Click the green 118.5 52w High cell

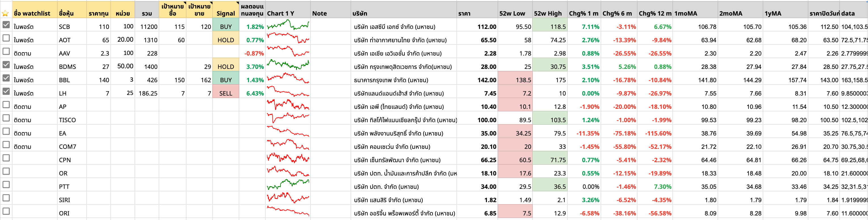click(550, 27)
